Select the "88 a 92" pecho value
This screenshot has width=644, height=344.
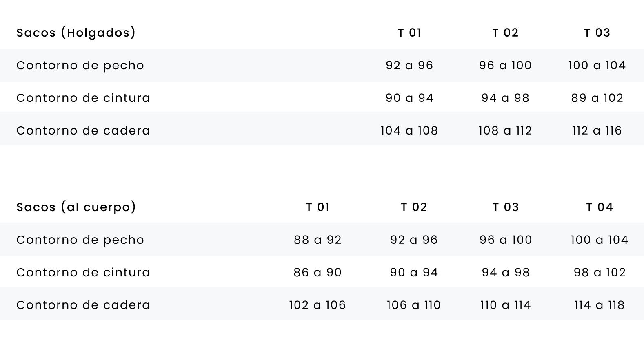[318, 240]
